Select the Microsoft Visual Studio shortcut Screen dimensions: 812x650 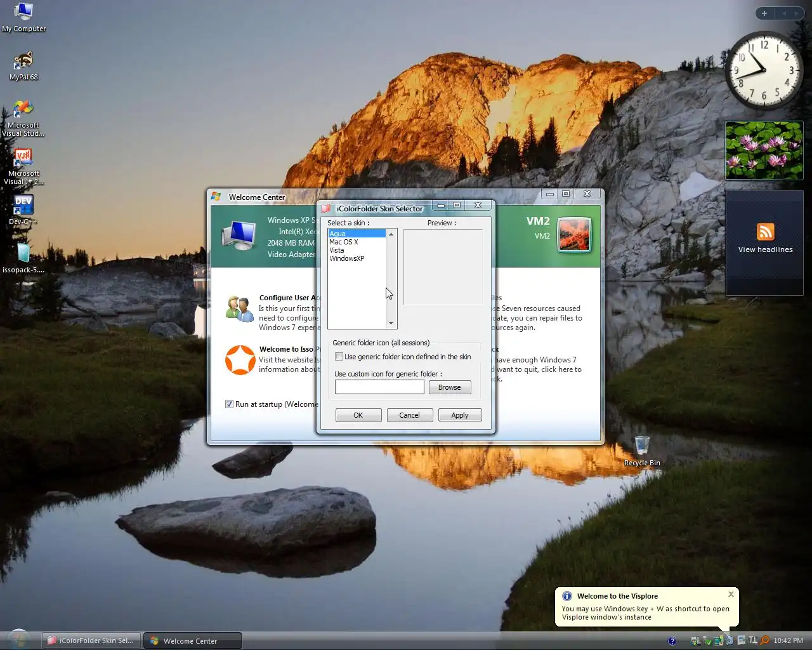[x=23, y=118]
